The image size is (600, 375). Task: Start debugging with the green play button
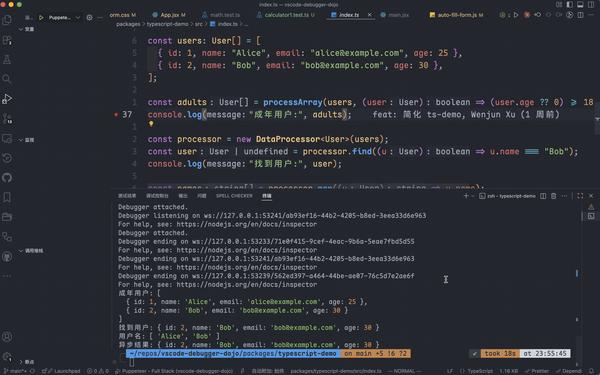coord(41,17)
